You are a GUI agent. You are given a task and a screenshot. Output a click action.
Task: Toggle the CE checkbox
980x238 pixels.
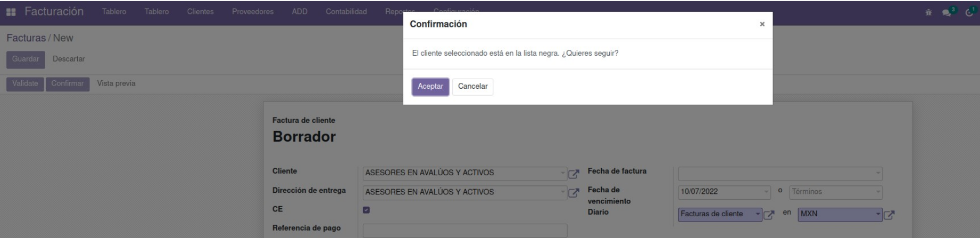(x=366, y=210)
